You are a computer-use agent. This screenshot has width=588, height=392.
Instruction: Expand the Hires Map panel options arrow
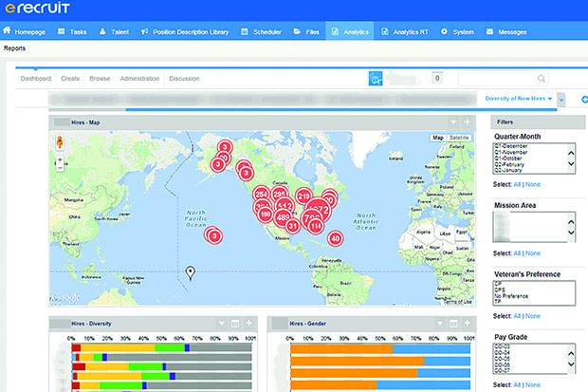pyautogui.click(x=453, y=122)
